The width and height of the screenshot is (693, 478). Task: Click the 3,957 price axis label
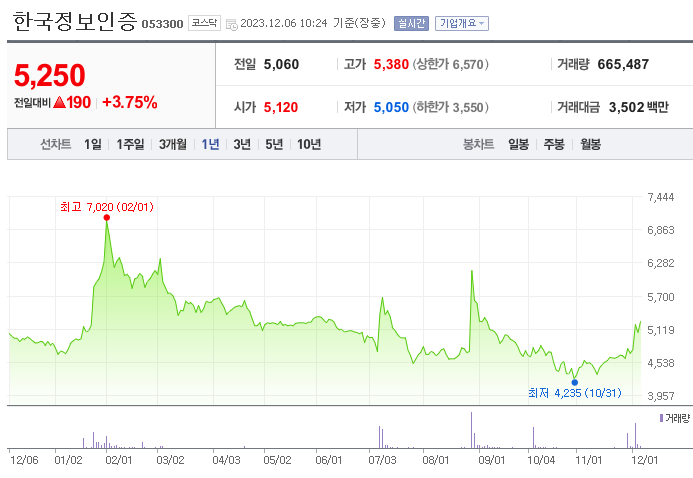[x=661, y=396]
